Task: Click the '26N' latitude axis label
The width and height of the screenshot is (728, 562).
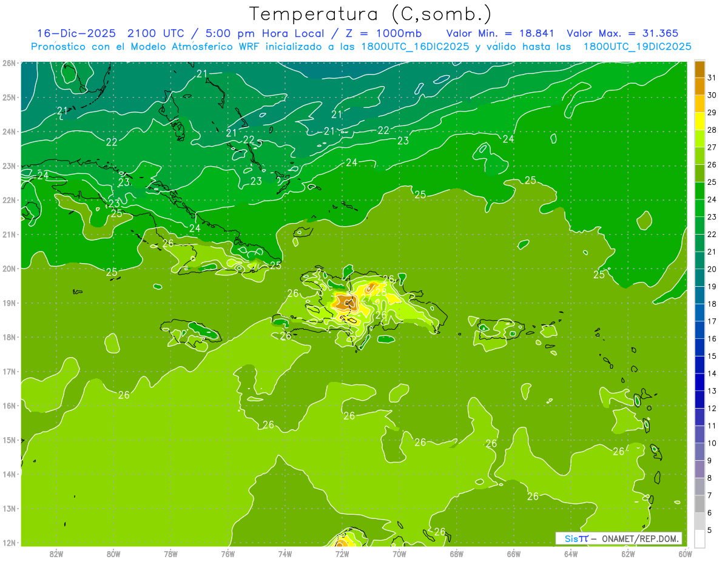Action: pos(9,62)
